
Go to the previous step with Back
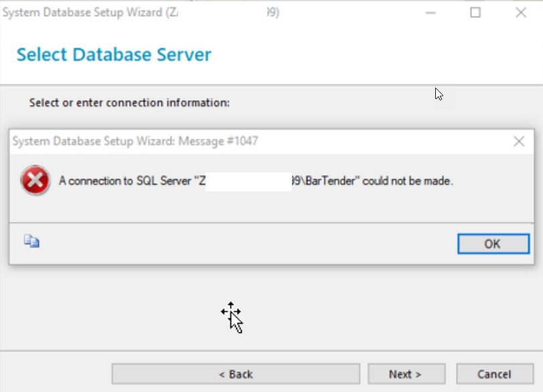pos(236,374)
